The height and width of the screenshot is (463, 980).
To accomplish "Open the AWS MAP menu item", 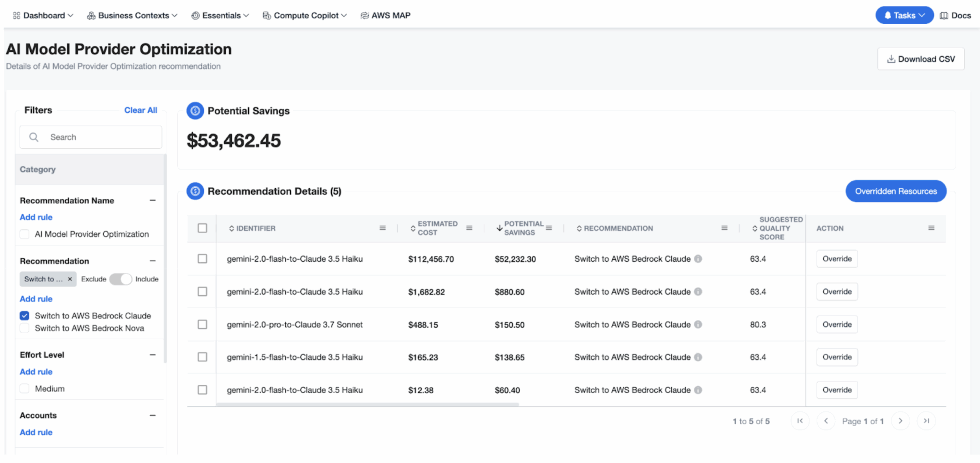I will [x=386, y=15].
